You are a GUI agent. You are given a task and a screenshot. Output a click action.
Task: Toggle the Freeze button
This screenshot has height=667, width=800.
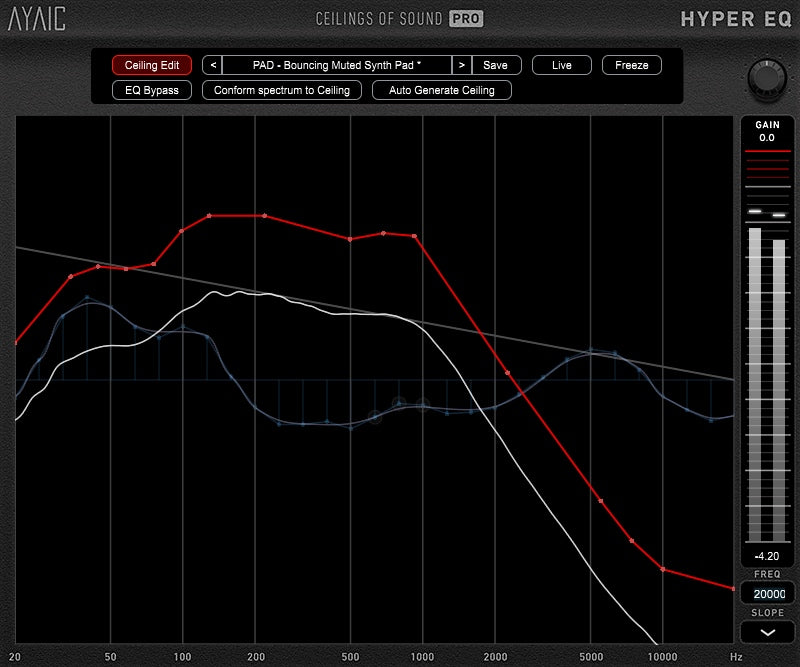coord(632,65)
